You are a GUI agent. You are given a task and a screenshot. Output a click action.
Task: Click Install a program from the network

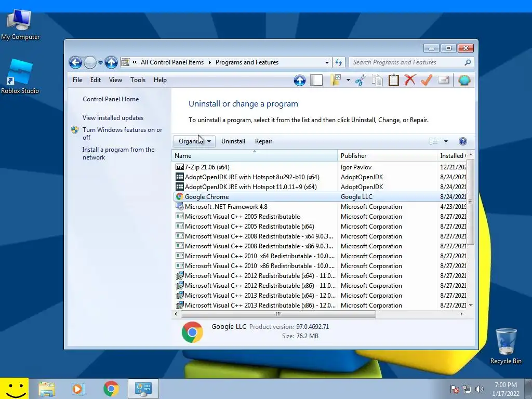(118, 153)
